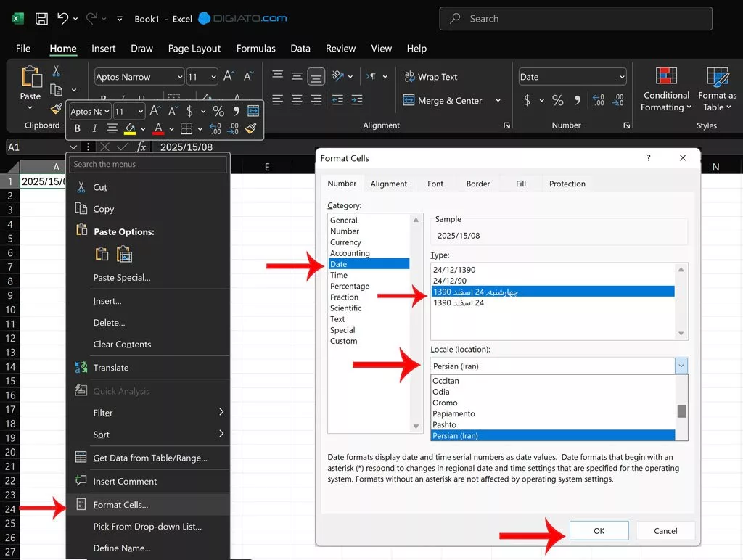Open the Page Layout ribbon tab

click(x=194, y=49)
